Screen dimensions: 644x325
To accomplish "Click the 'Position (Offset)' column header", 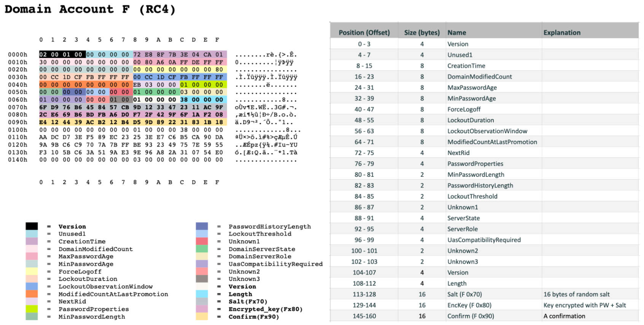I will click(364, 32).
